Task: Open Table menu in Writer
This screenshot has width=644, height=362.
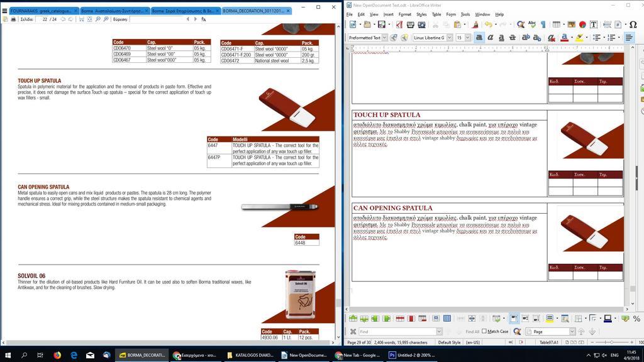Action: [436, 14]
